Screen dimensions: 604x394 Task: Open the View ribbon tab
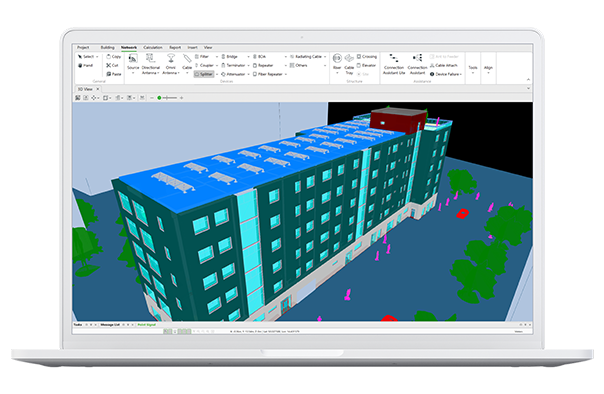[208, 47]
